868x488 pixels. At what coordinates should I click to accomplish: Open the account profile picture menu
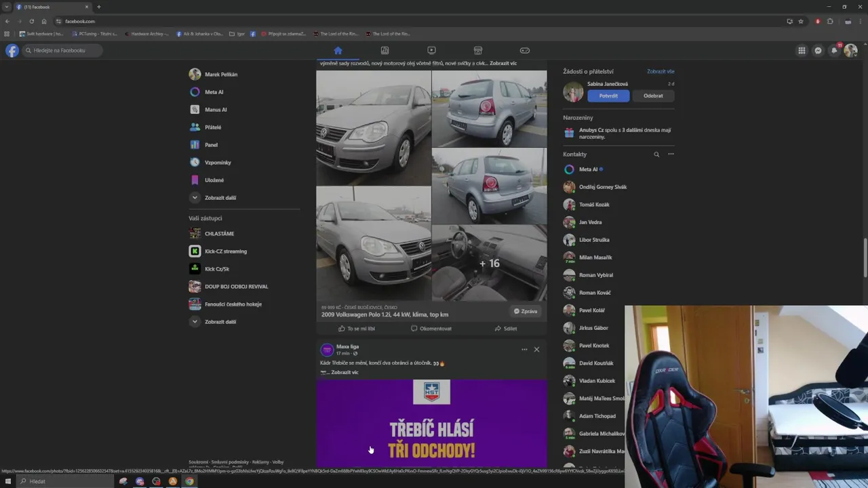coord(850,50)
